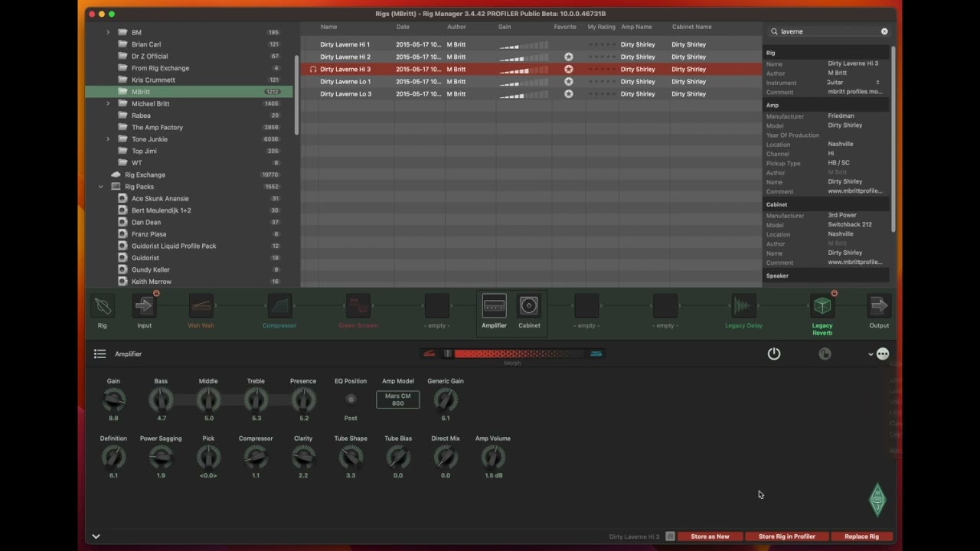Open the module list menu icon beside Amplifier
Viewport: 980px width, 551px height.
100,354
